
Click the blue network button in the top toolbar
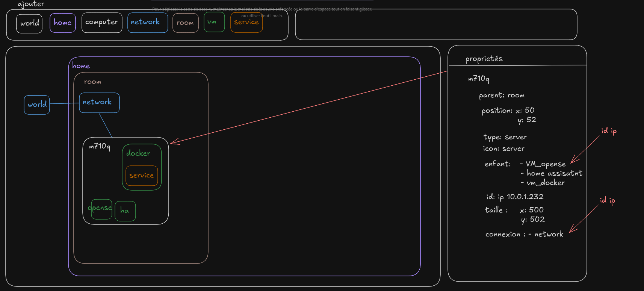(x=147, y=23)
